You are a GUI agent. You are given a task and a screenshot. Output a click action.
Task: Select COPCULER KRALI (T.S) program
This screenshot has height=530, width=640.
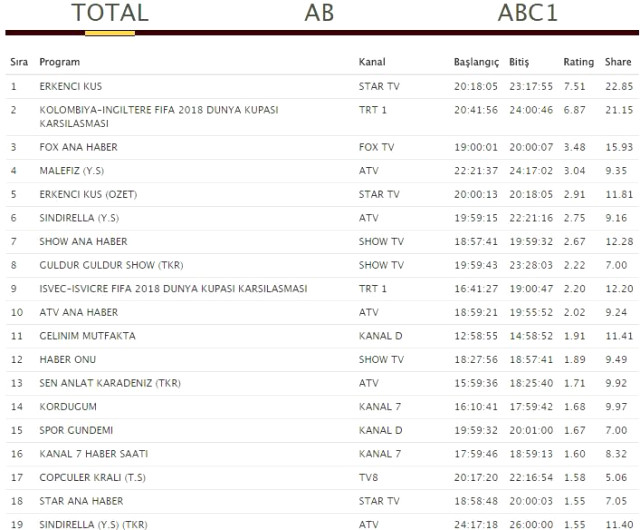click(92, 478)
